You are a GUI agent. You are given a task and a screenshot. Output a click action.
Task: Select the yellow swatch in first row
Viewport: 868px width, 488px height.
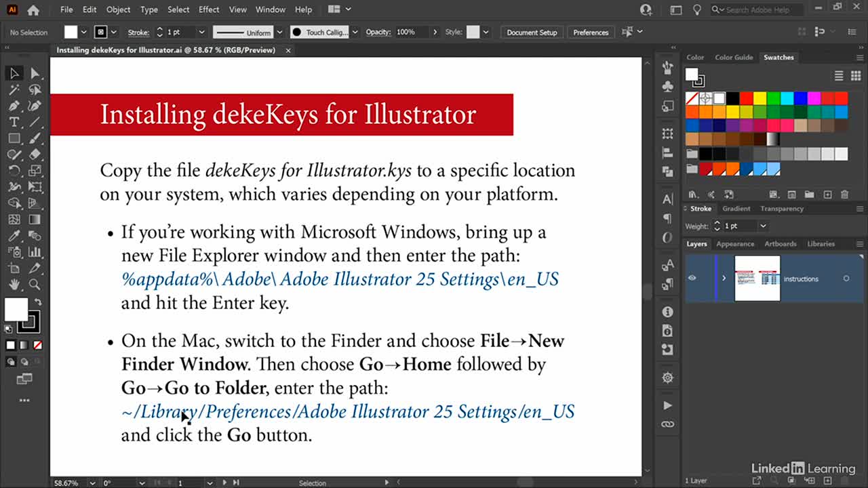759,98
